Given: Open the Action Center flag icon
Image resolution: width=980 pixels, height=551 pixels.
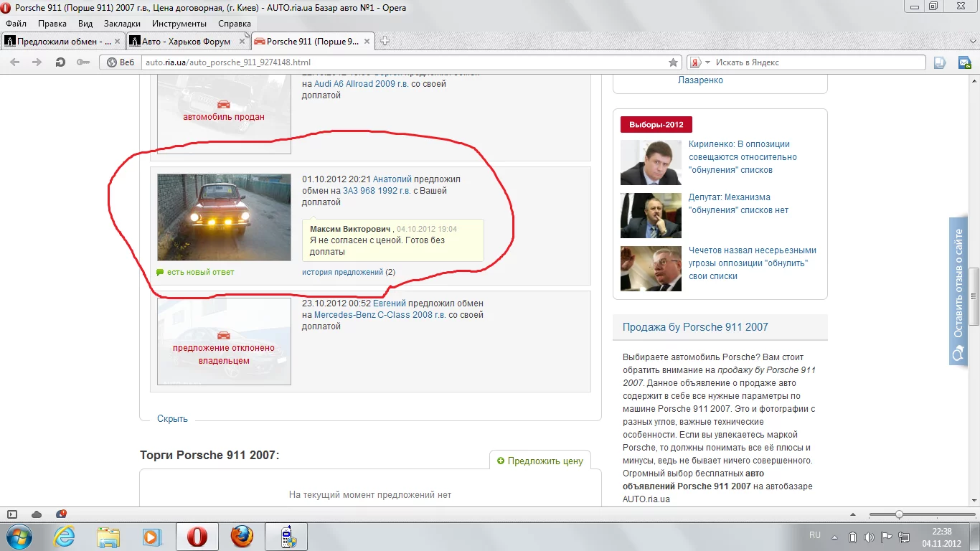Looking at the screenshot, I should [885, 537].
